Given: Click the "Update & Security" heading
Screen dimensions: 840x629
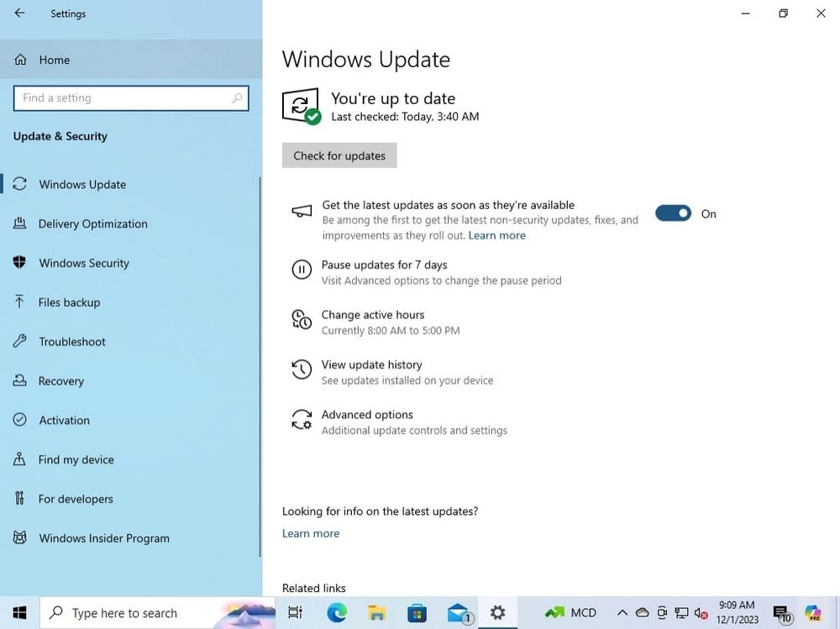Looking at the screenshot, I should pyautogui.click(x=60, y=136).
